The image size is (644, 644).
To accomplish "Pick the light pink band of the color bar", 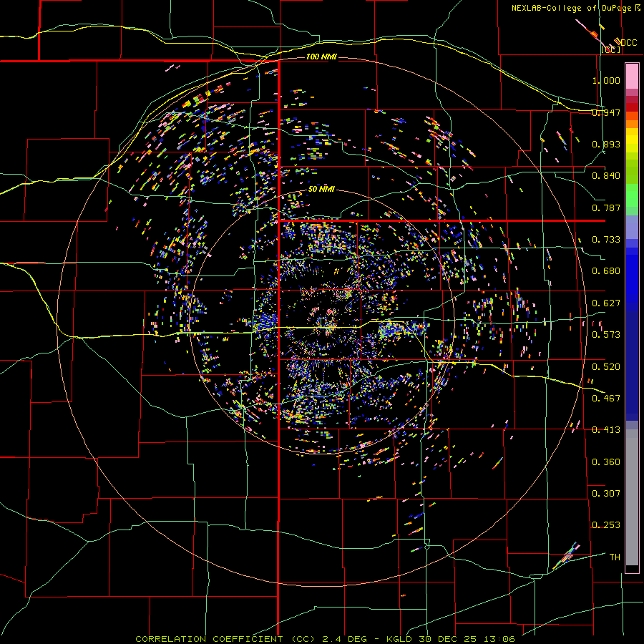I will [x=632, y=76].
